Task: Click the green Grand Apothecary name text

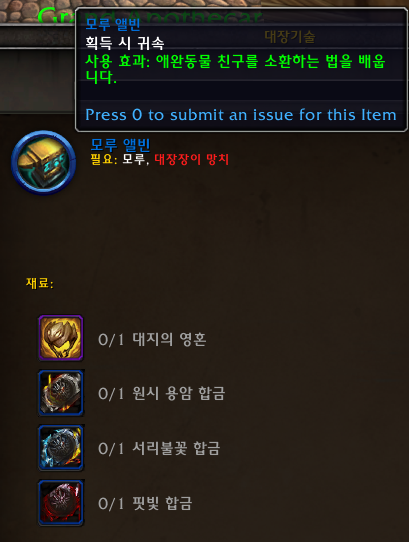Action: click(x=150, y=16)
